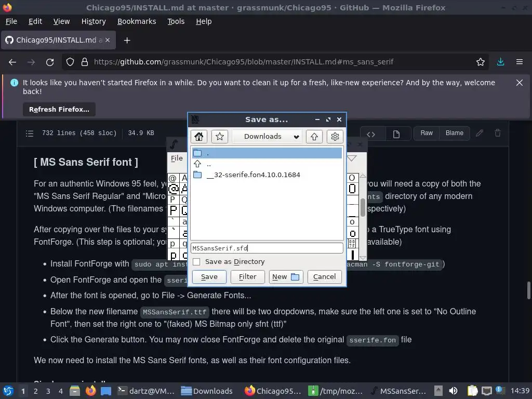Switch to Downloads file manager window
This screenshot has height=399, width=532.
[207, 391]
